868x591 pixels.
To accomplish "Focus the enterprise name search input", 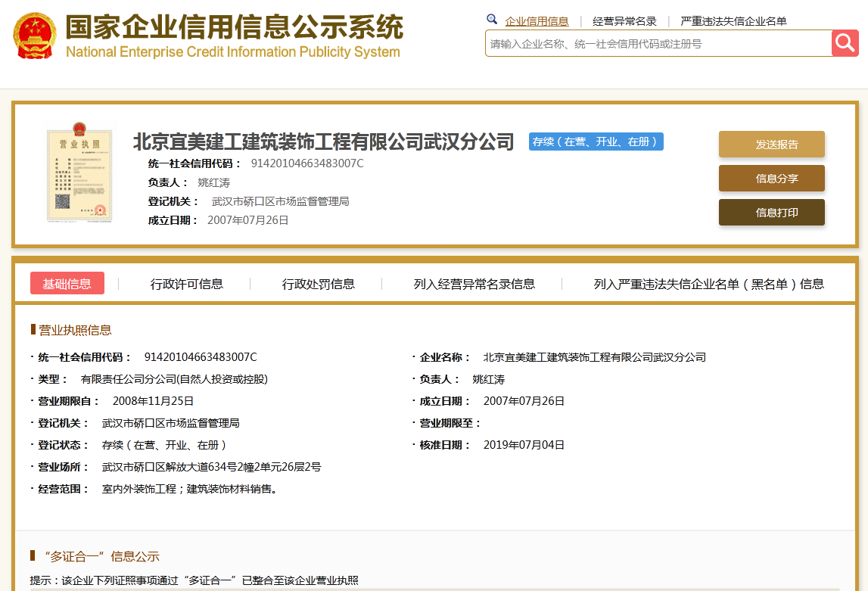I will click(x=658, y=43).
